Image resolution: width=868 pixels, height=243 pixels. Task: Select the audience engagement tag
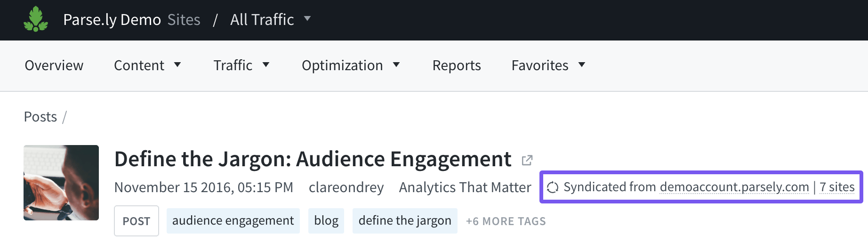pos(233,221)
